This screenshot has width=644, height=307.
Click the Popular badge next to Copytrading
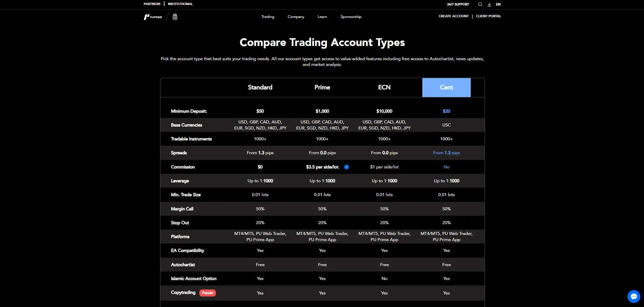(x=207, y=293)
